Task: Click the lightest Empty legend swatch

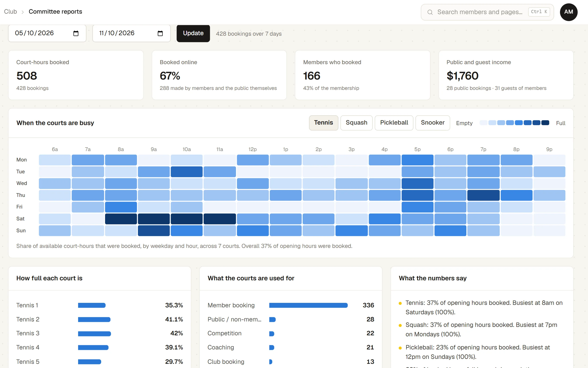Action: (483, 123)
